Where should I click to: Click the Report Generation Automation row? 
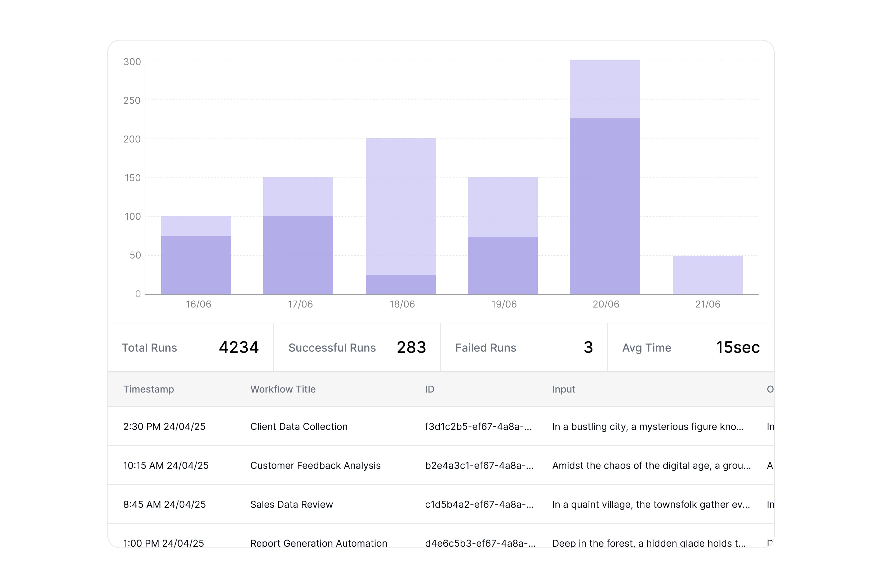point(319,543)
